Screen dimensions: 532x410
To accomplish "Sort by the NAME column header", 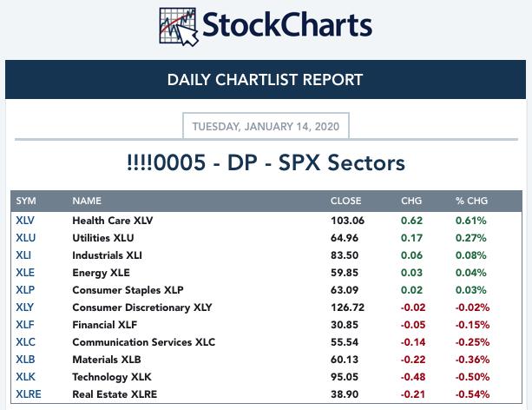I will pyautogui.click(x=87, y=201).
